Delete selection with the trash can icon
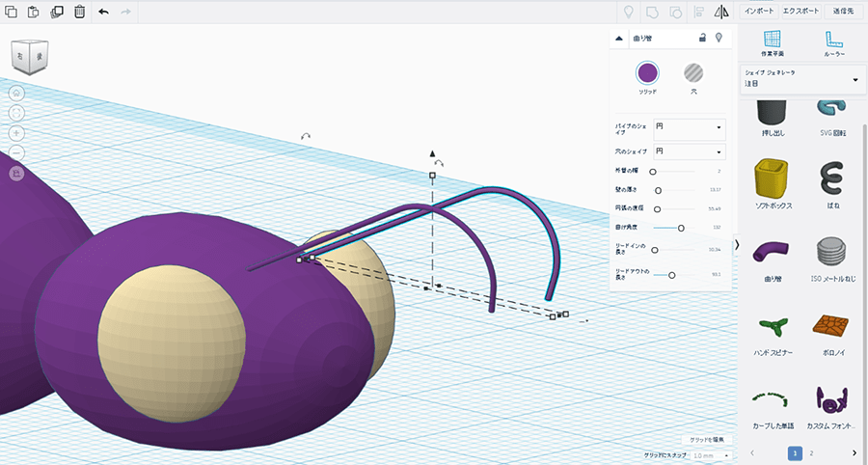868x465 pixels. coord(80,12)
